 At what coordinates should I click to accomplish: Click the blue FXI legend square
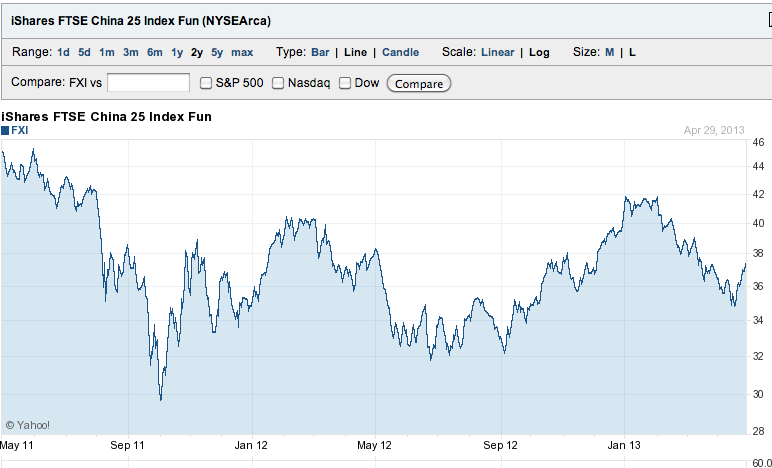tap(5, 130)
